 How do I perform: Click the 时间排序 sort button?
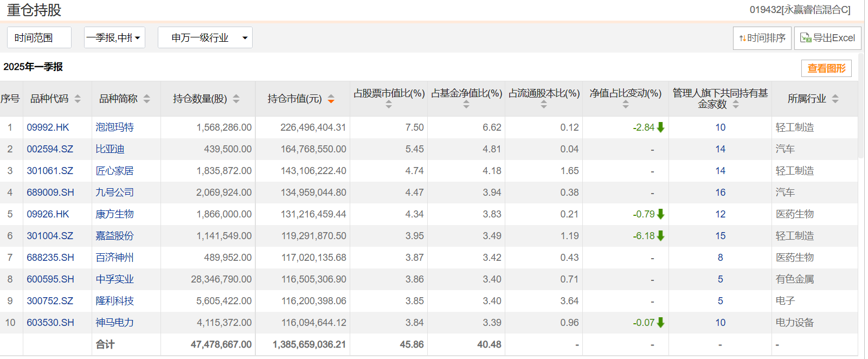762,38
